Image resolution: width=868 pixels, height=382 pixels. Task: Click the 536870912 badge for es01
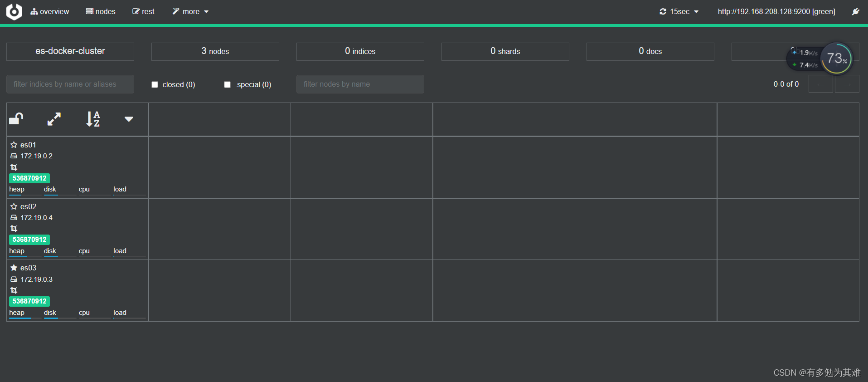29,178
